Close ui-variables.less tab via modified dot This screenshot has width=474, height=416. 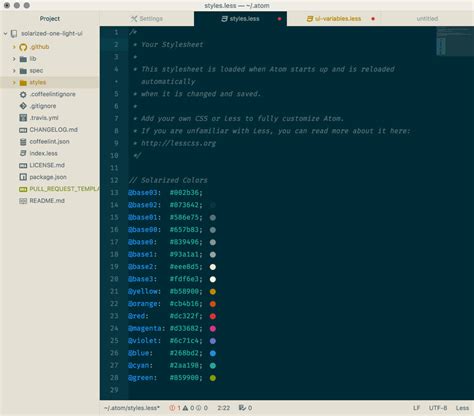click(x=373, y=19)
